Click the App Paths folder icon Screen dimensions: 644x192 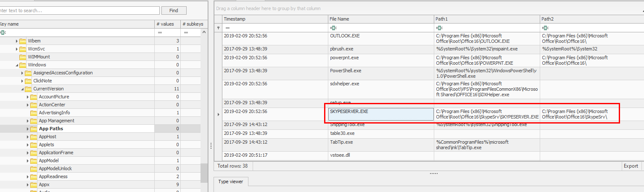pos(34,129)
